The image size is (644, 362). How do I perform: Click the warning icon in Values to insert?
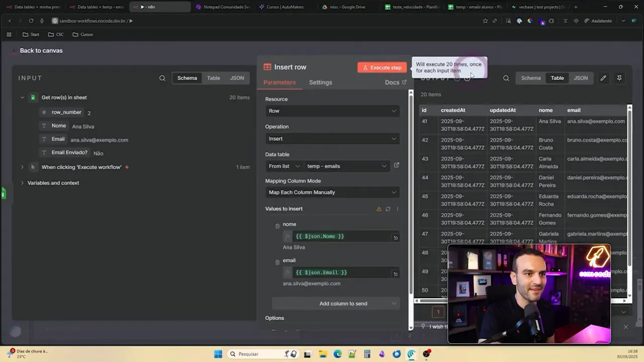pos(379,209)
